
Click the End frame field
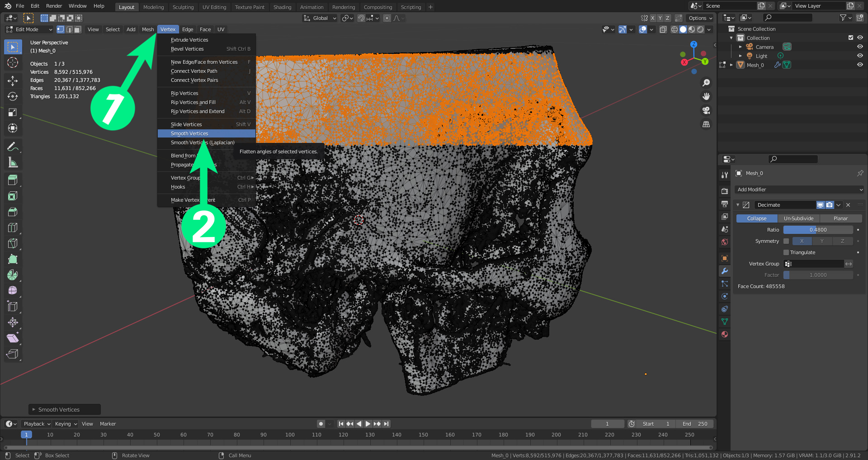(x=695, y=424)
